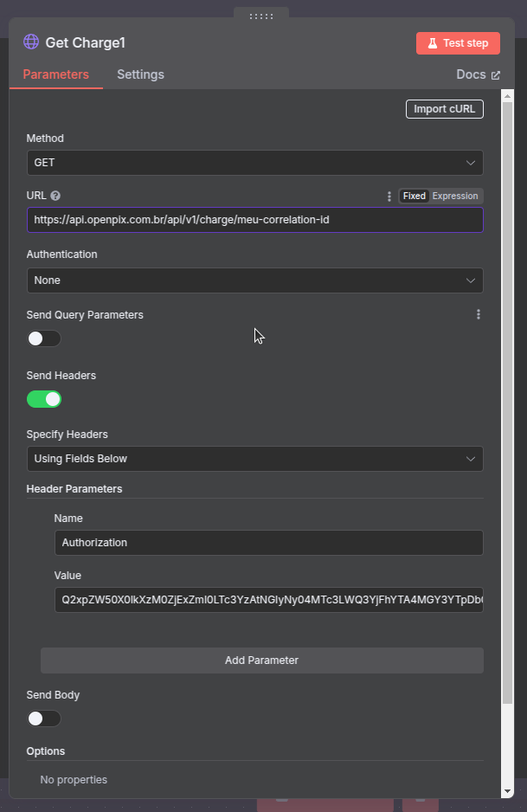Open the Method dropdown showing GET
527x812 pixels.
pos(254,163)
